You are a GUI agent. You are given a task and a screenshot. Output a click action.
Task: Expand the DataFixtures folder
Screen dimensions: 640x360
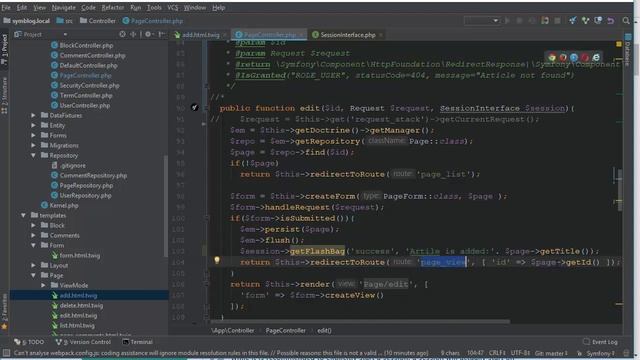[33, 116]
